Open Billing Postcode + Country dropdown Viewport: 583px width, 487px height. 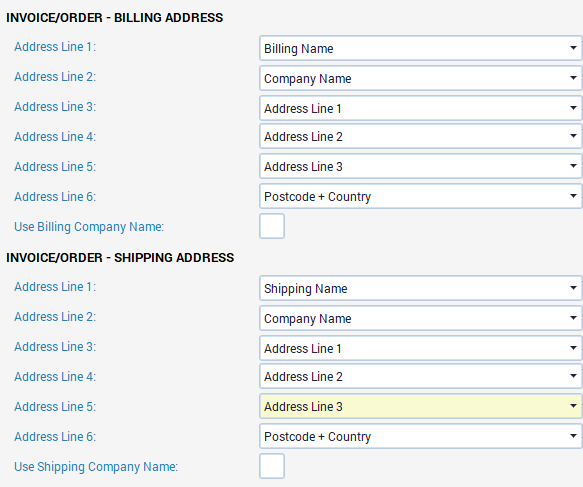click(x=421, y=196)
